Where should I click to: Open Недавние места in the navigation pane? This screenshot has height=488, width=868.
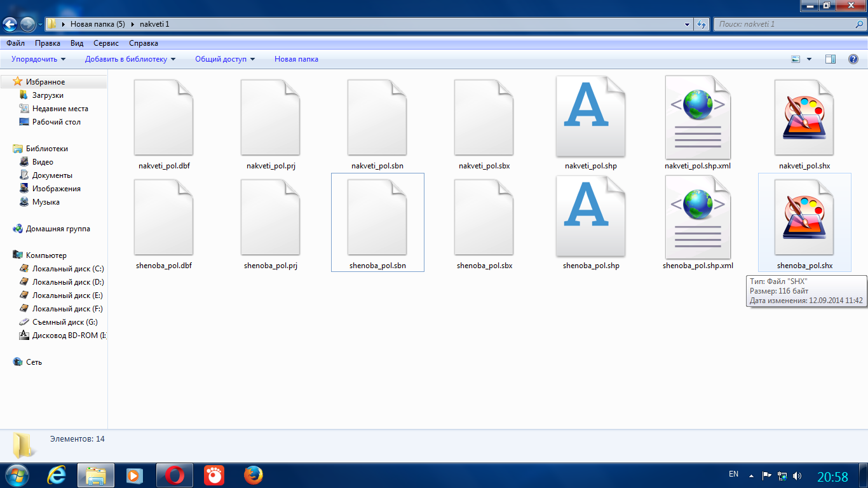point(60,109)
